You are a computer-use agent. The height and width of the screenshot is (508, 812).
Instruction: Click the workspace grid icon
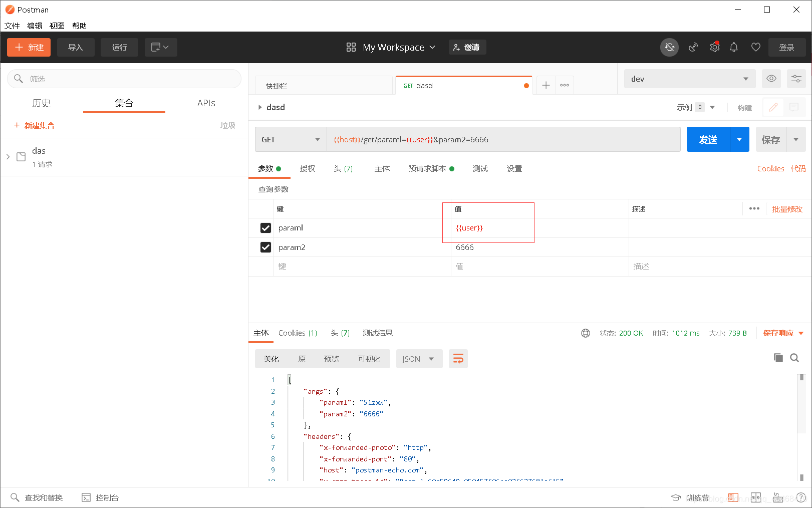351,47
